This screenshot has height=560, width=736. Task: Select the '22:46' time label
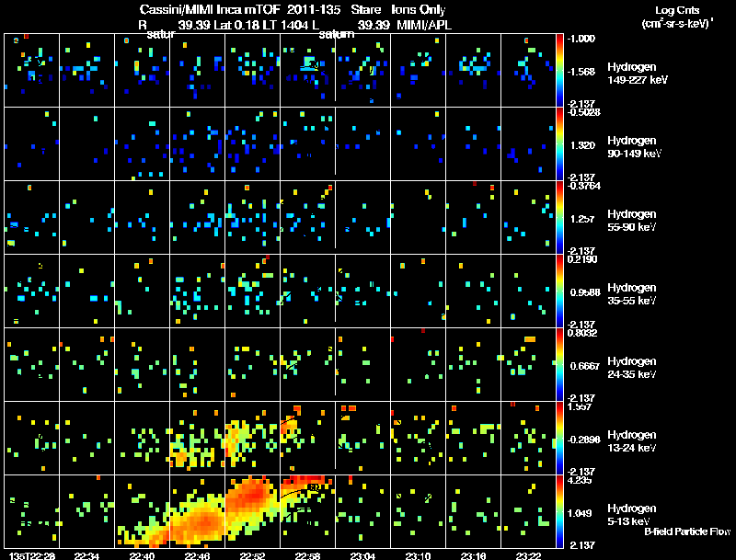(197, 555)
